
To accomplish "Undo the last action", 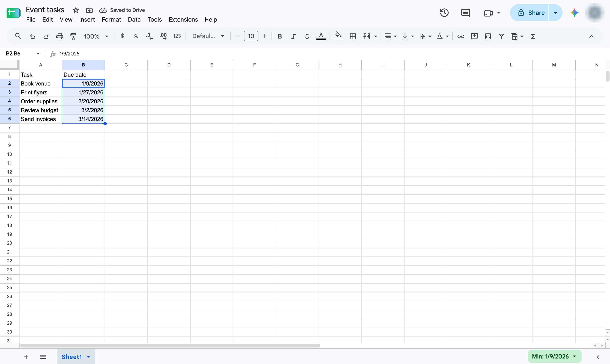I will coord(32,36).
